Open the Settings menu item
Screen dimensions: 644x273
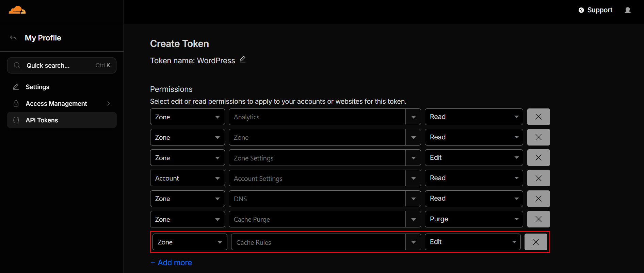pyautogui.click(x=62, y=87)
